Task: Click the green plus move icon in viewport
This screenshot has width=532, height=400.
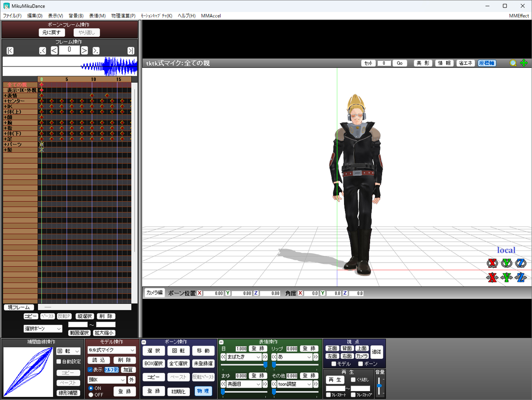Action: [524, 63]
